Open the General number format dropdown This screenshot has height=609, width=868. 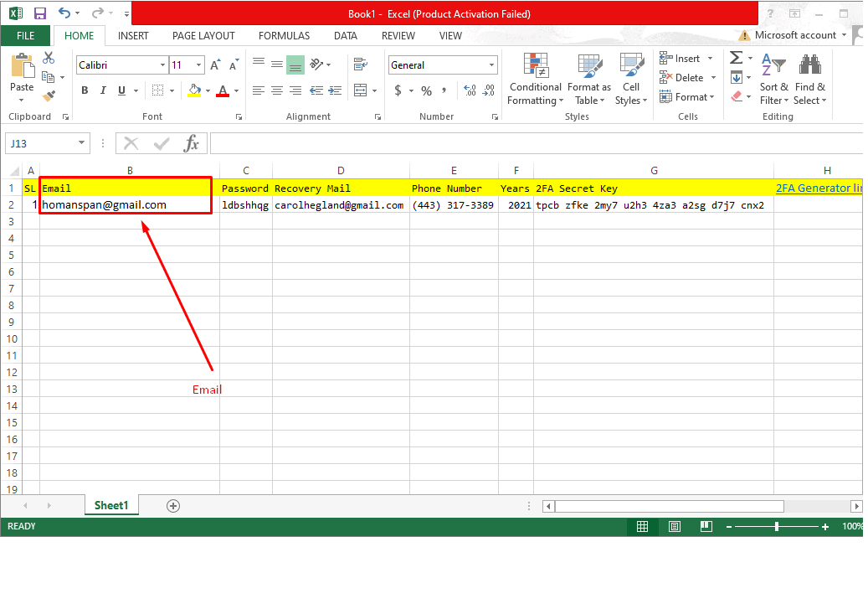pyautogui.click(x=492, y=65)
